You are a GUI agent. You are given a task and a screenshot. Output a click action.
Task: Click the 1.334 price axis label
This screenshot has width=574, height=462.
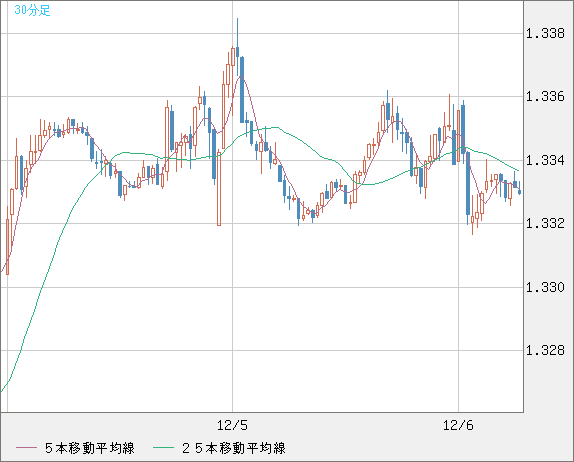[545, 160]
